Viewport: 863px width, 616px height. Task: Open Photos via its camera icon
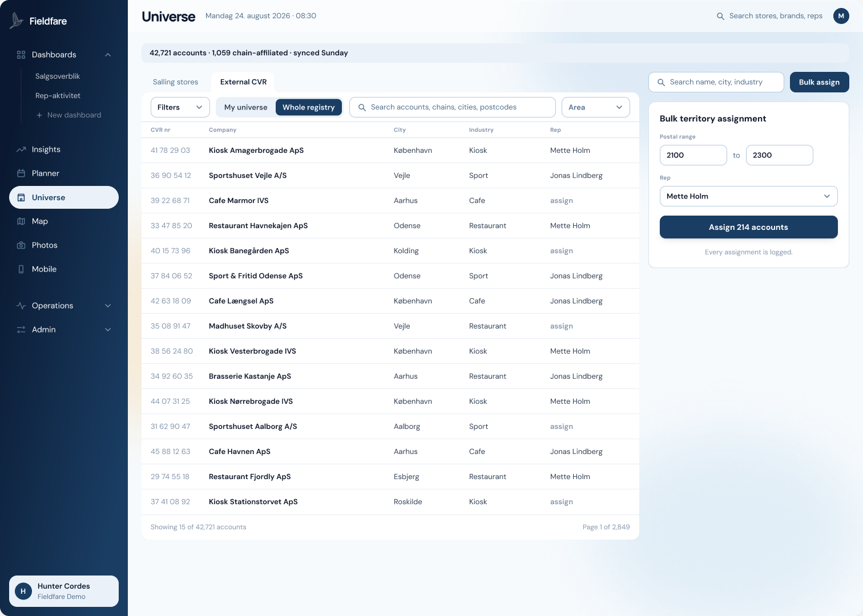[x=21, y=245]
